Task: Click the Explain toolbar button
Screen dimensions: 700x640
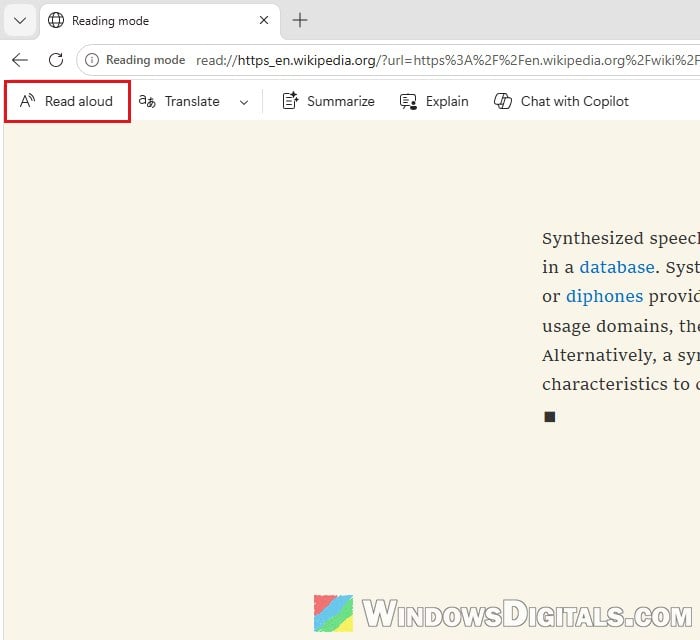Action: tap(434, 101)
